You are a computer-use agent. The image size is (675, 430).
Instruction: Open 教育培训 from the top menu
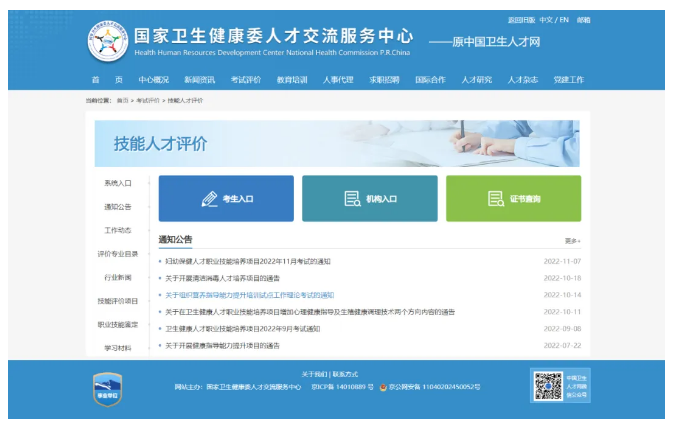point(292,80)
